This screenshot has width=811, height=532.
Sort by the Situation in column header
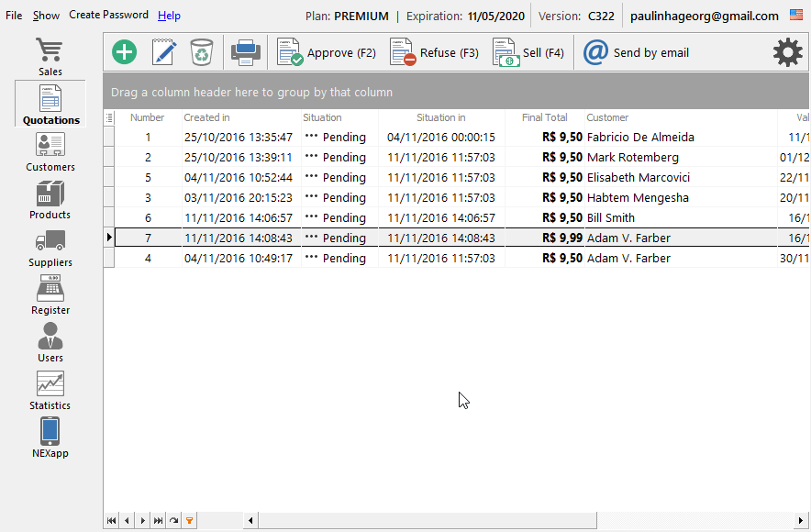[x=441, y=117]
